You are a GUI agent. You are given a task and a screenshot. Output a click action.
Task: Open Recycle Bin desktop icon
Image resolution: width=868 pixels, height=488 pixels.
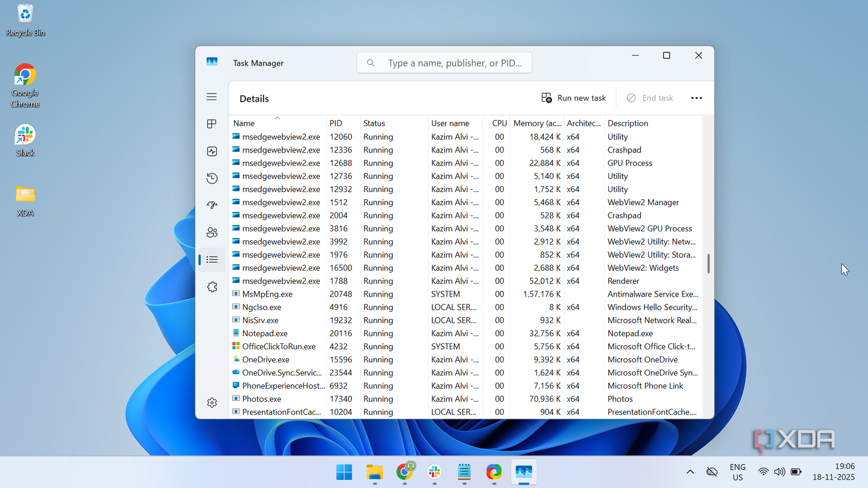(x=25, y=21)
